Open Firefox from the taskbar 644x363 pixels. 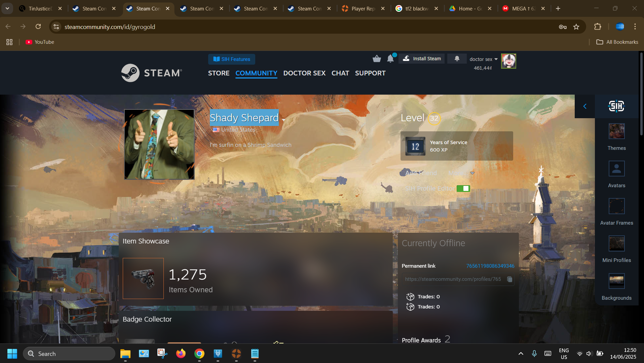click(181, 354)
